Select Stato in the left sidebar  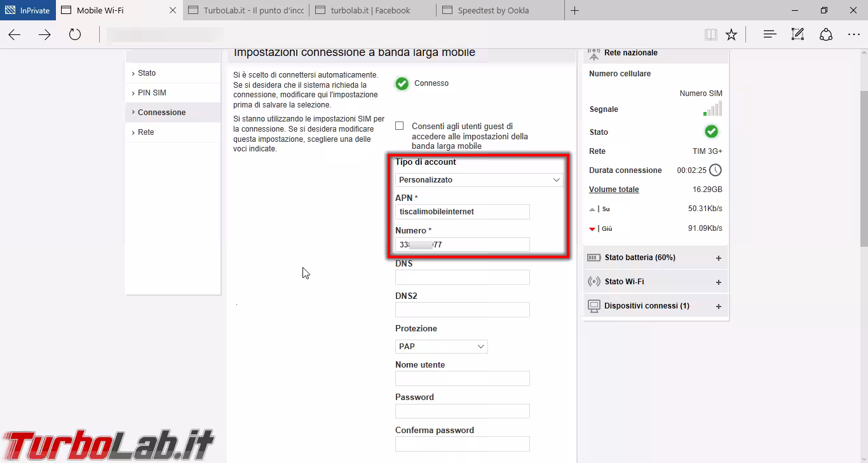(x=147, y=73)
